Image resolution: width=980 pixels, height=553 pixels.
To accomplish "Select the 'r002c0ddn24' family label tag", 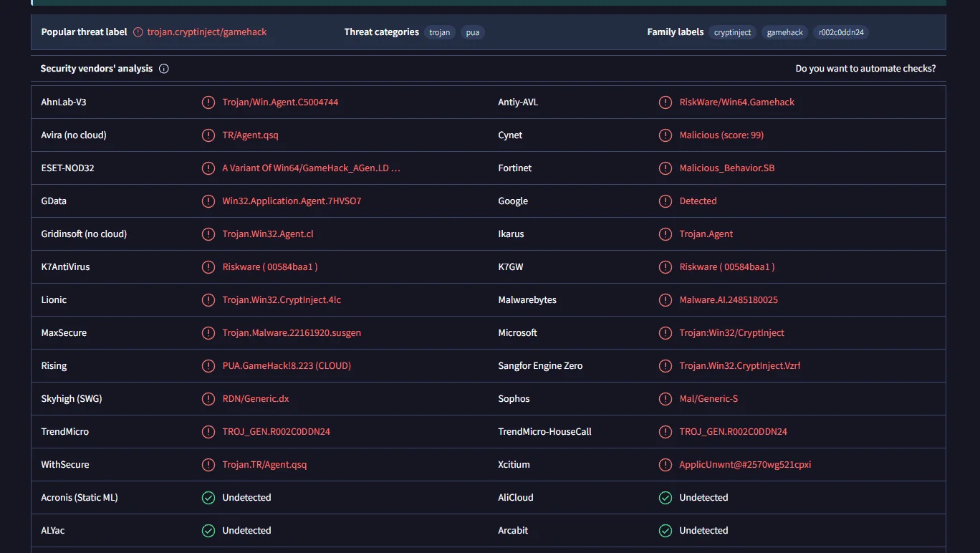I will point(842,32).
